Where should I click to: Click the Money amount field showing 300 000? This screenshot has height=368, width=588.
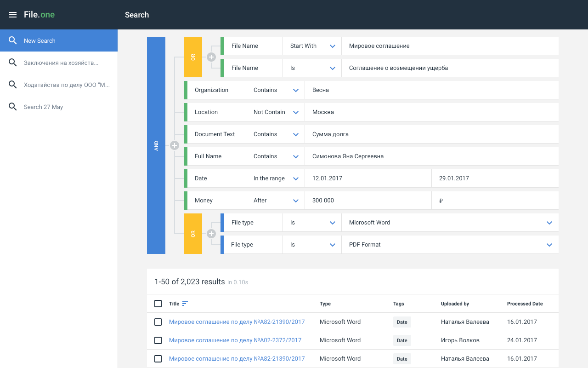click(x=367, y=201)
